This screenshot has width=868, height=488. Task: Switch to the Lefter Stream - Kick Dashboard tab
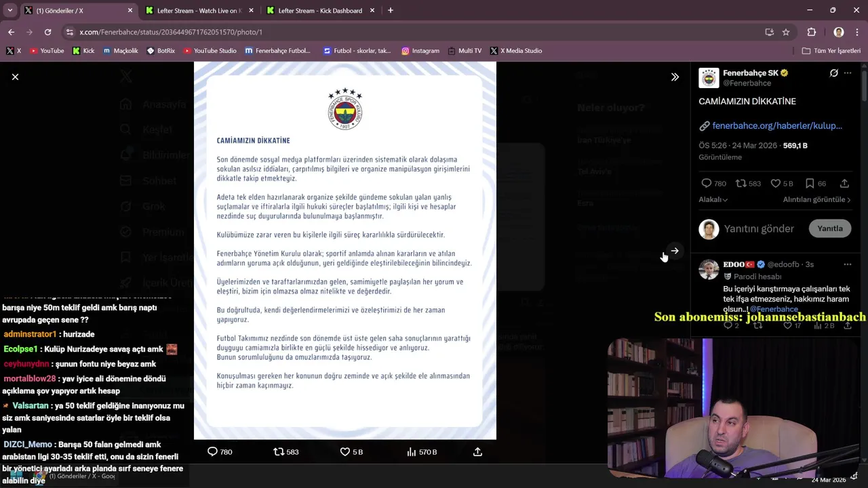[320, 10]
